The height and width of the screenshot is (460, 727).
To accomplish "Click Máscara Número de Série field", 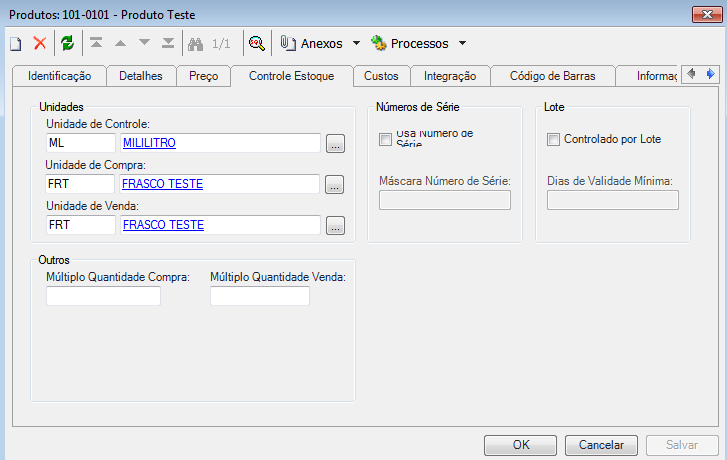I will tap(445, 200).
